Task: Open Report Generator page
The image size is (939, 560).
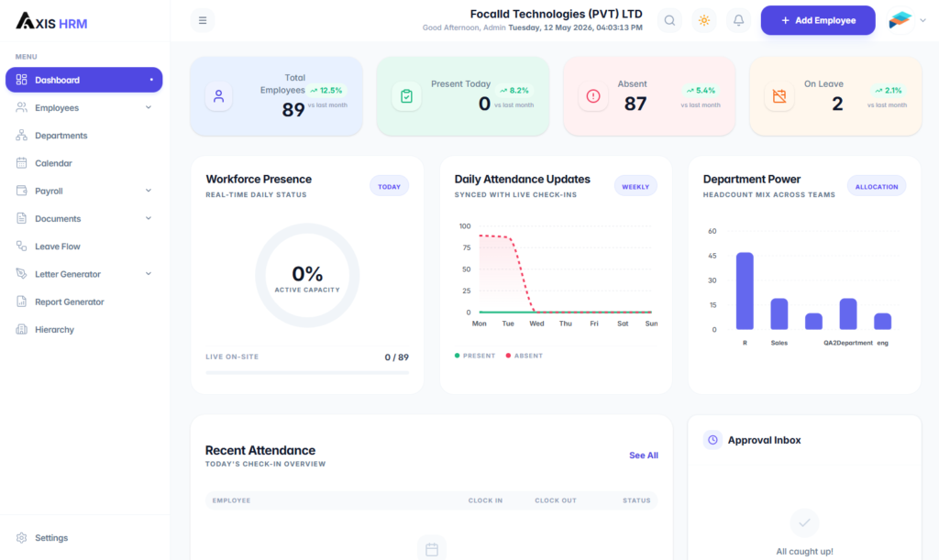Action: click(x=83, y=302)
